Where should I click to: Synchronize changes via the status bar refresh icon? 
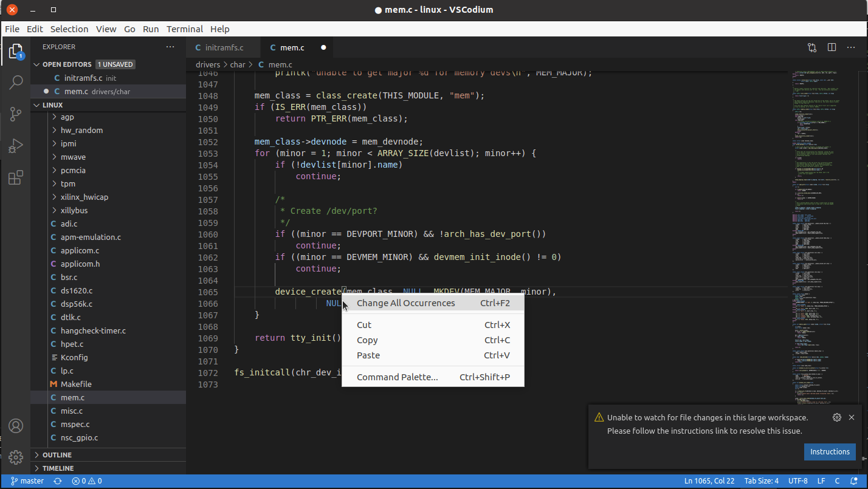coord(57,480)
